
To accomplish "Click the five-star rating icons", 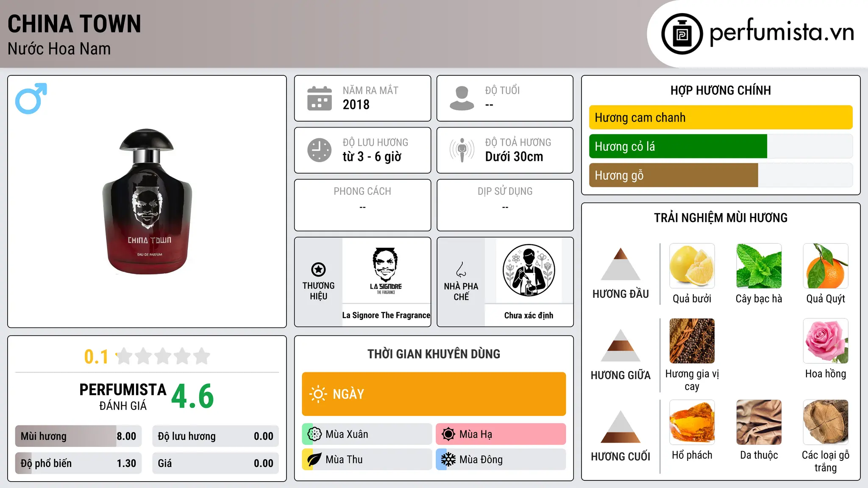I will pyautogui.click(x=163, y=356).
